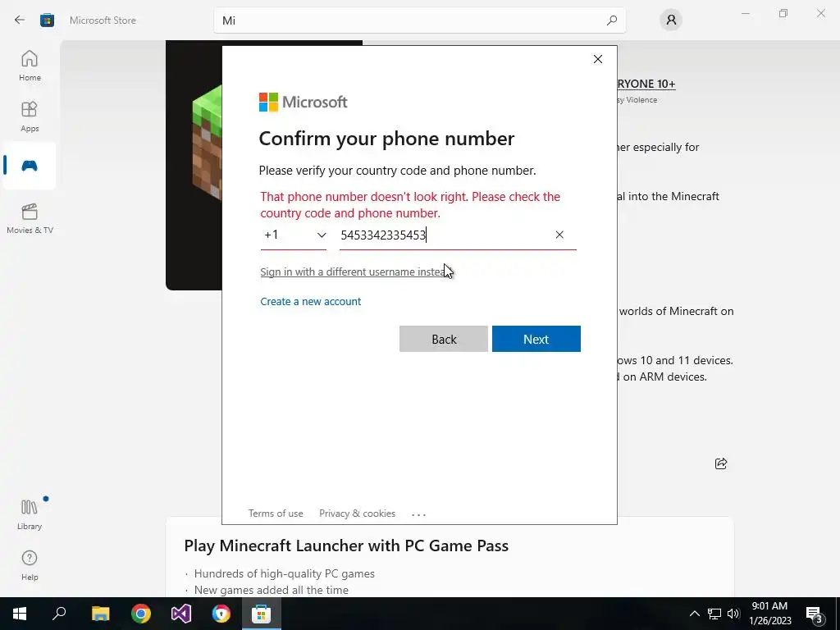Image resolution: width=840 pixels, height=630 pixels.
Task: Open Visual Studio from the taskbar
Action: click(181, 614)
